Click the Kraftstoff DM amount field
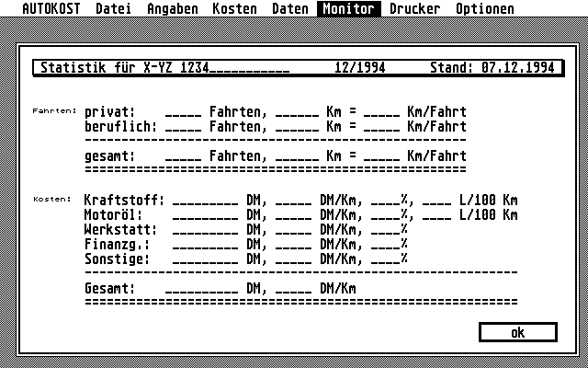588x368 pixels. 206,201
